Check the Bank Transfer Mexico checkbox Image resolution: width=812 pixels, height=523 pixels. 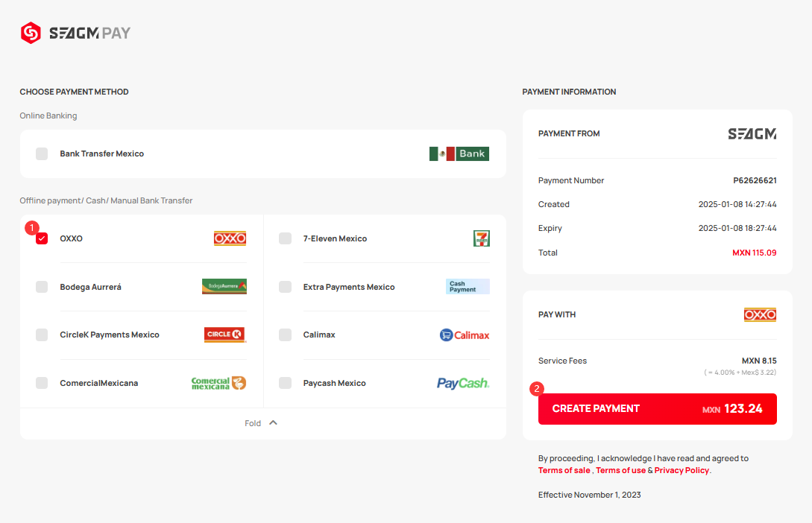point(42,153)
